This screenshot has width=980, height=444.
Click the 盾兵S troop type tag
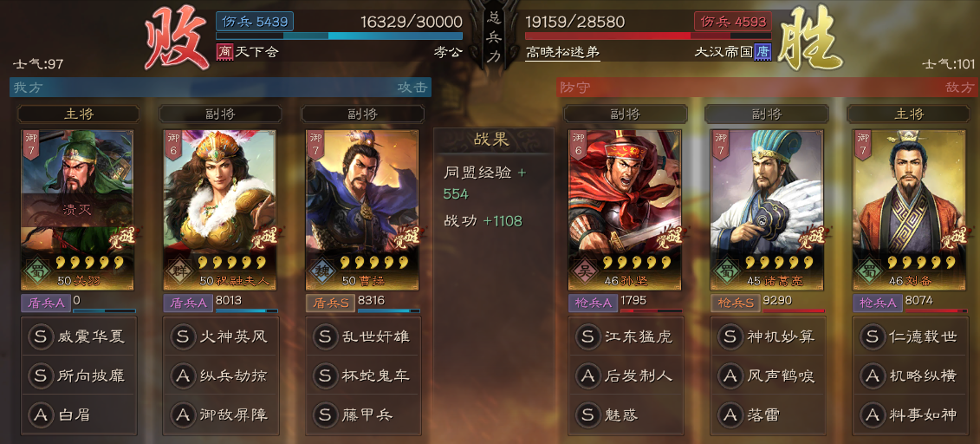click(x=330, y=303)
